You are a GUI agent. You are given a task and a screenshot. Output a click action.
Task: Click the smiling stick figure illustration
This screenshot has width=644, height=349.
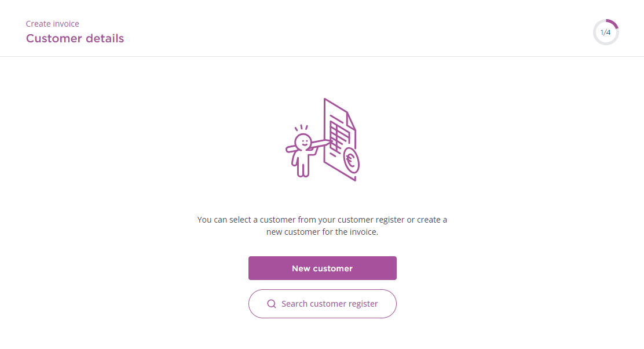coord(303,151)
